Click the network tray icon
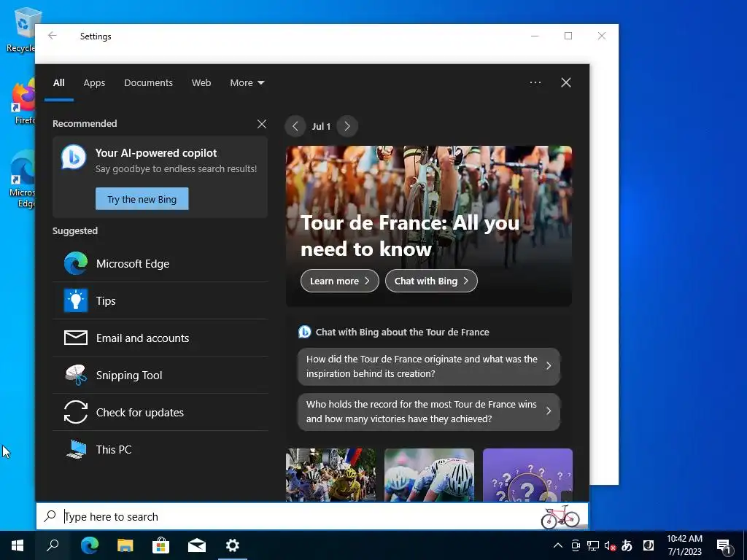Screen dimensions: 747x560 592,545
